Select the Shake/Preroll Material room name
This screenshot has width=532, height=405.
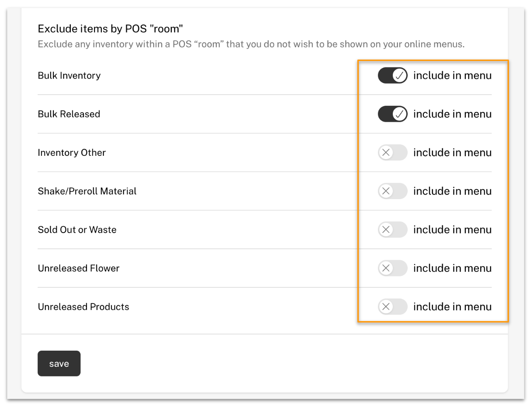87,191
